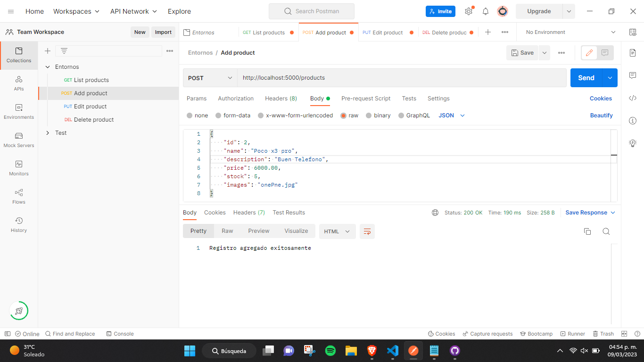644x362 pixels.
Task: Switch to the comment mode icon
Action: [x=605, y=53]
